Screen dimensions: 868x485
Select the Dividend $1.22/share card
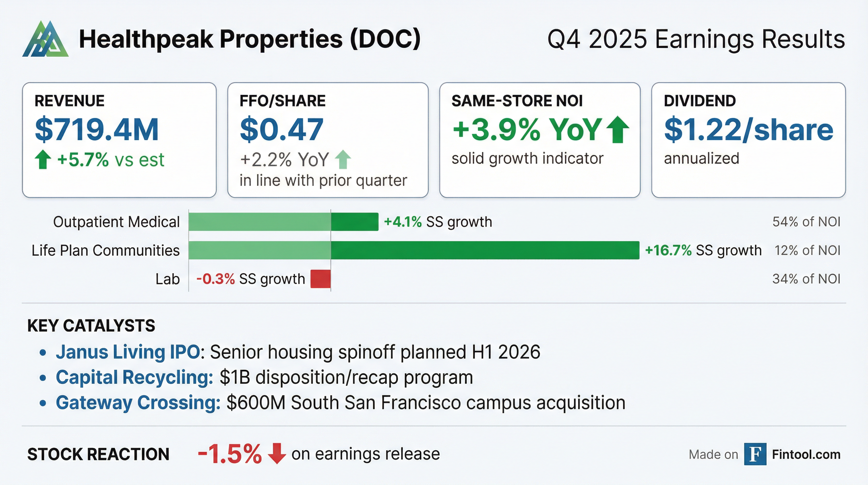[x=748, y=140]
